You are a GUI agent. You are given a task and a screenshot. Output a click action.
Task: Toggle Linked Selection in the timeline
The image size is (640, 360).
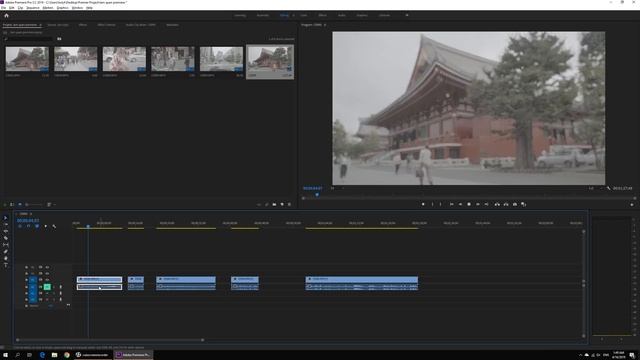pyautogui.click(x=37, y=226)
